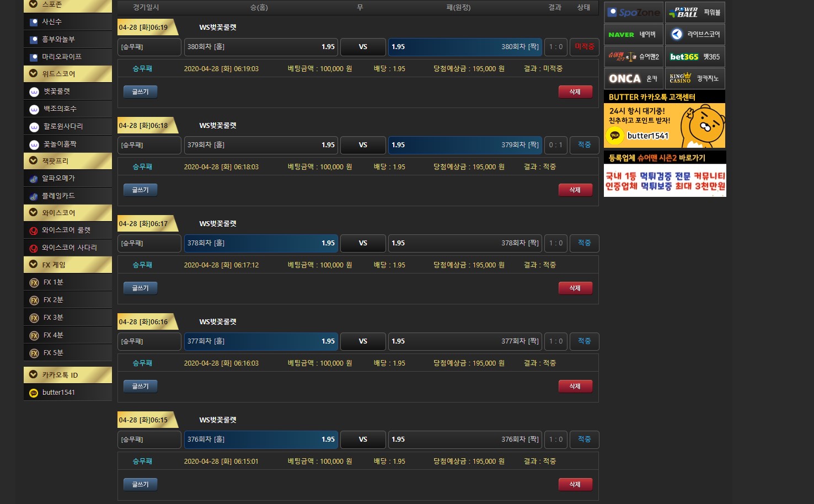Select the 380회차 [짝] bet option
The image size is (814, 504).
point(465,47)
